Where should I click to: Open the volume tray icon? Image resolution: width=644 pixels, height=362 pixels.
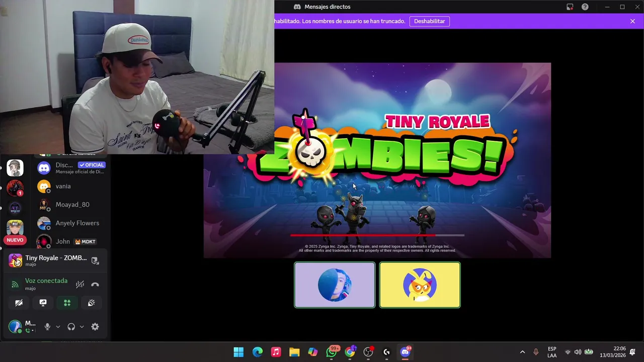coord(578,352)
